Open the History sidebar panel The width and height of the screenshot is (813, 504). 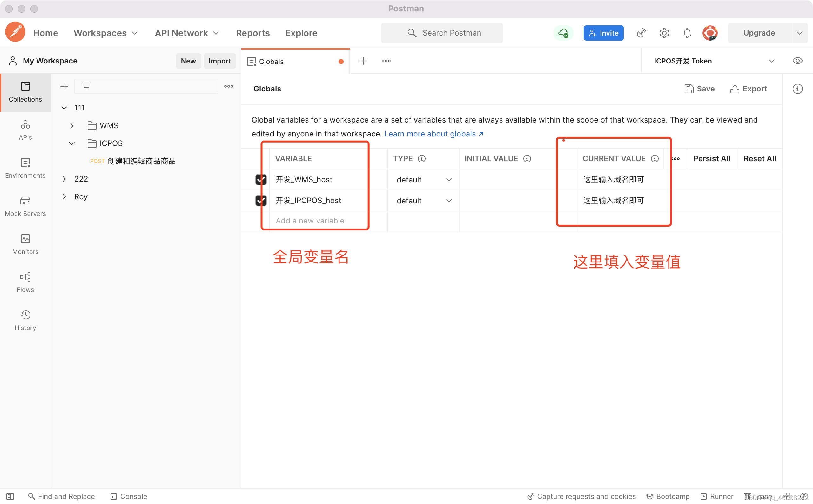click(x=25, y=320)
